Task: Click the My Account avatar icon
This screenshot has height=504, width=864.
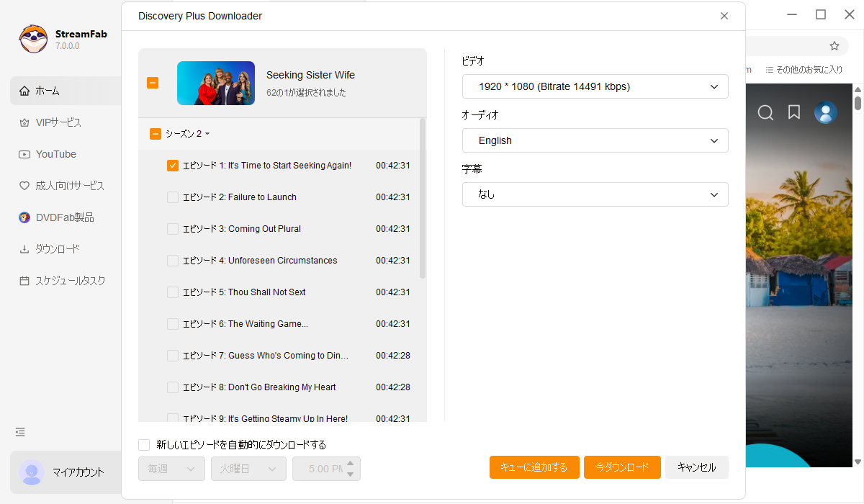Action: tap(32, 472)
